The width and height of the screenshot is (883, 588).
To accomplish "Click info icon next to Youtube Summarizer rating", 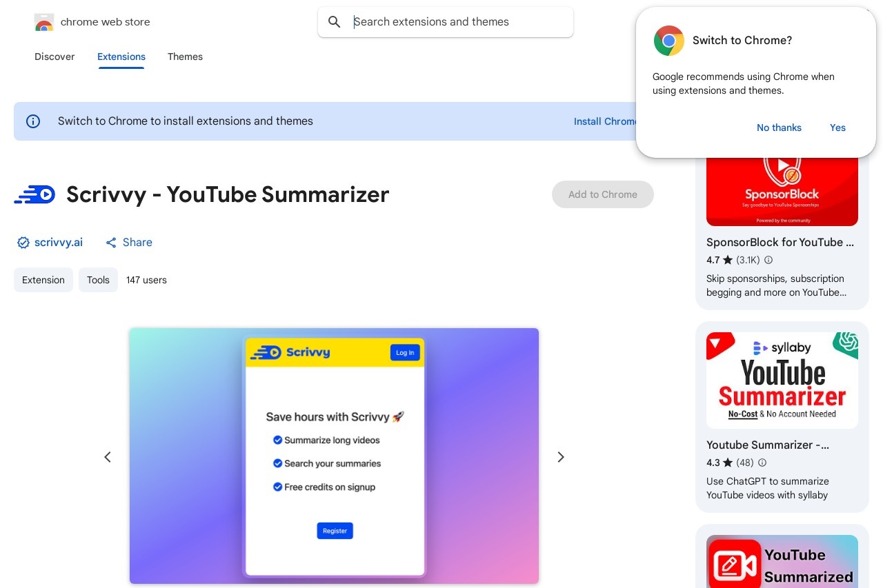I will 762,463.
